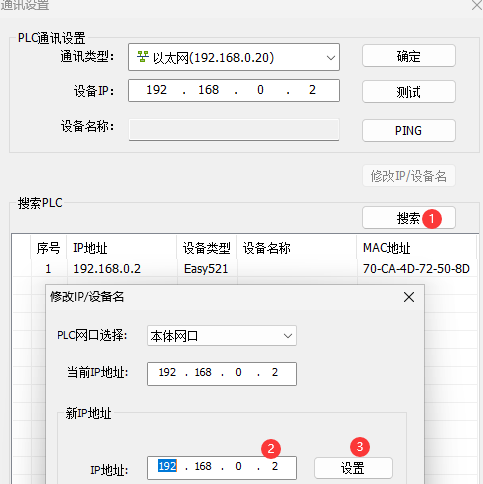The image size is (483, 484).
Task: Click the PING button
Action: pyautogui.click(x=409, y=130)
